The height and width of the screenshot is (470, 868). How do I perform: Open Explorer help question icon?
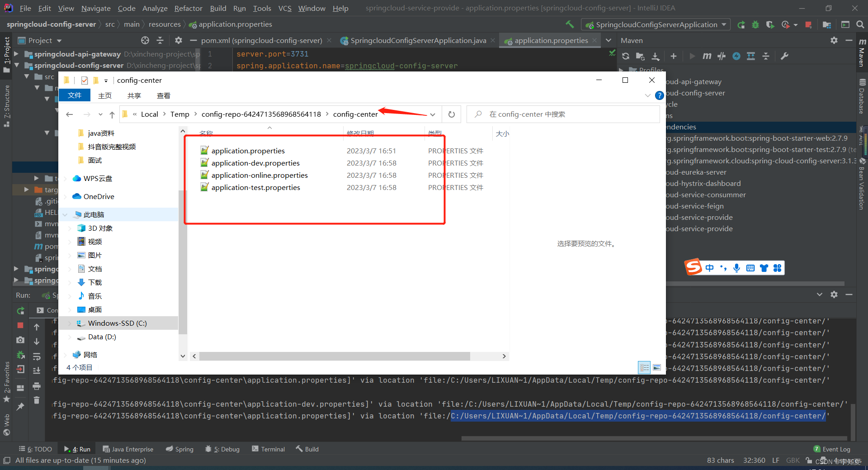click(x=660, y=95)
